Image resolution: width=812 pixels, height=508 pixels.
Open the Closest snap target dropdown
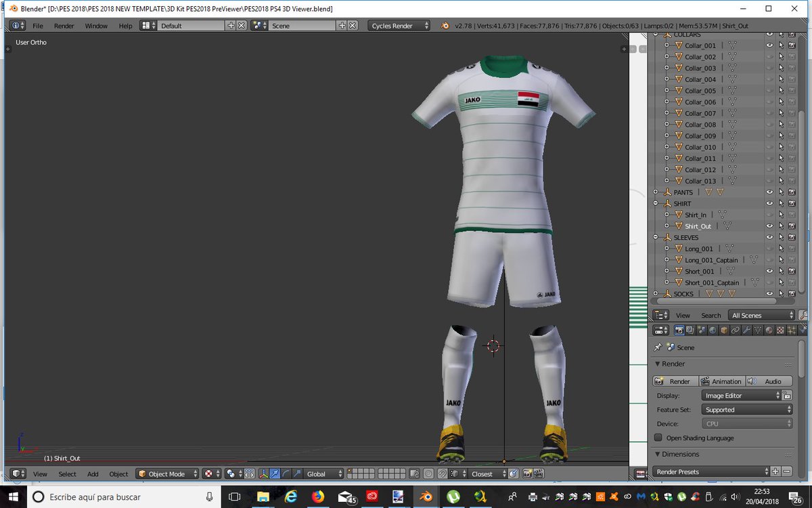click(489, 474)
